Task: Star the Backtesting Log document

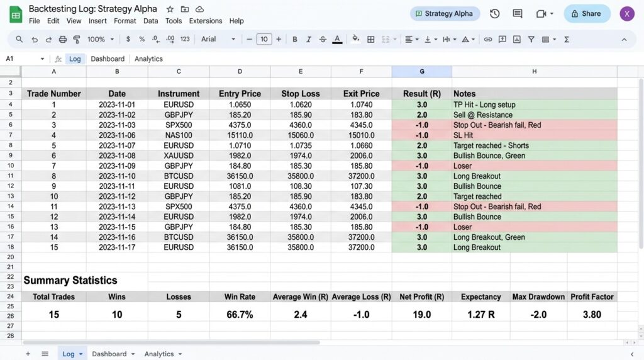Action: (x=170, y=9)
